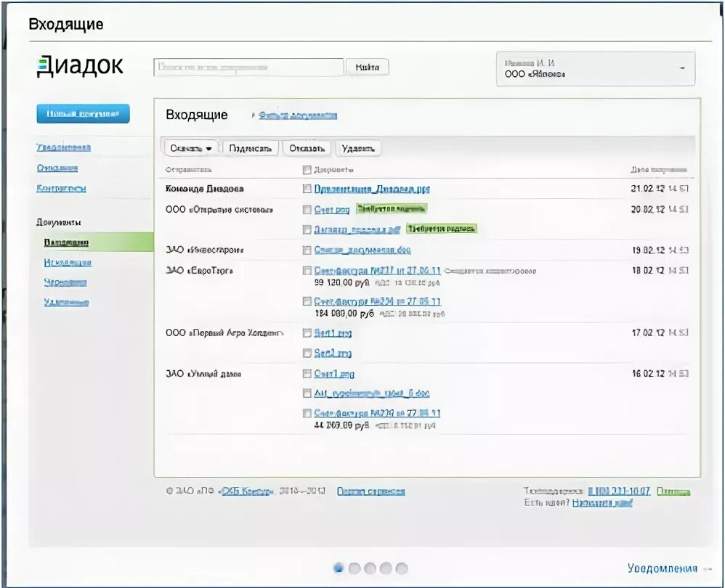Screen dimensions: 725x588
Task: Open Удаленные folder in the sidebar
Action: click(66, 302)
